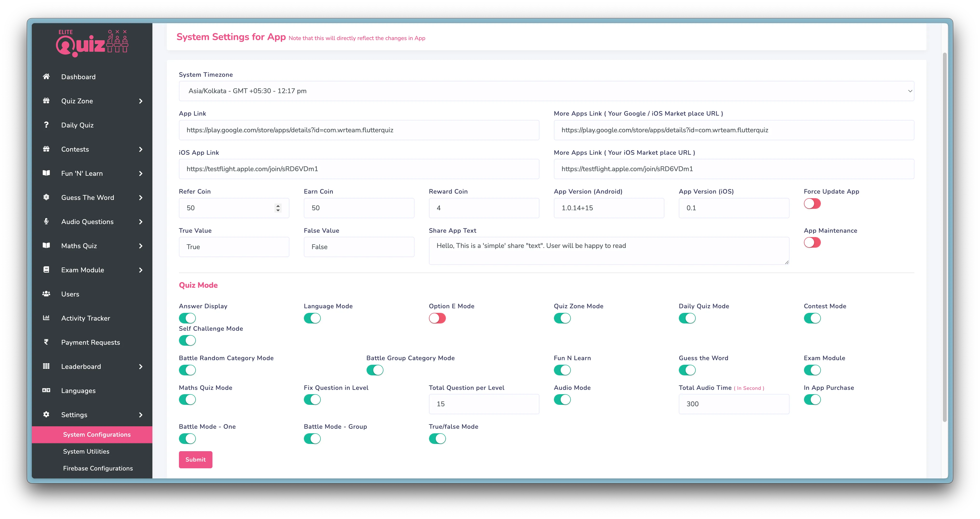This screenshot has width=980, height=519.
Task: Click the Users icon in sidebar
Action: coord(46,294)
